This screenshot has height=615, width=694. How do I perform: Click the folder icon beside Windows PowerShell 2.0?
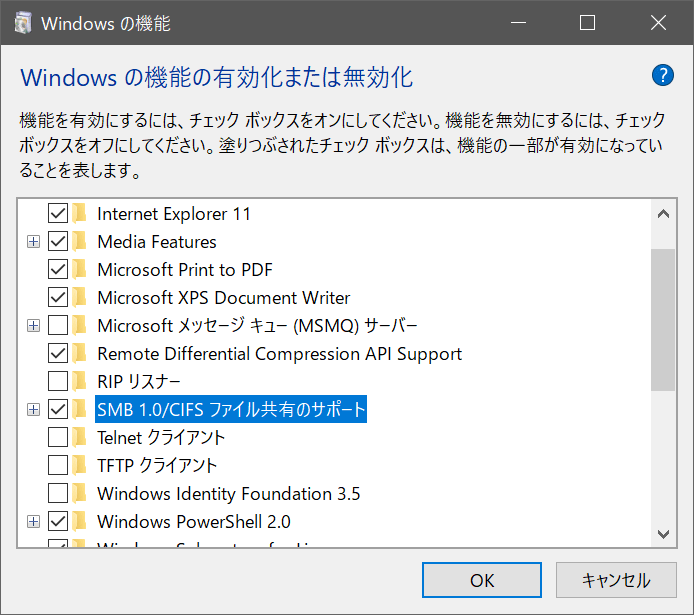(80, 522)
